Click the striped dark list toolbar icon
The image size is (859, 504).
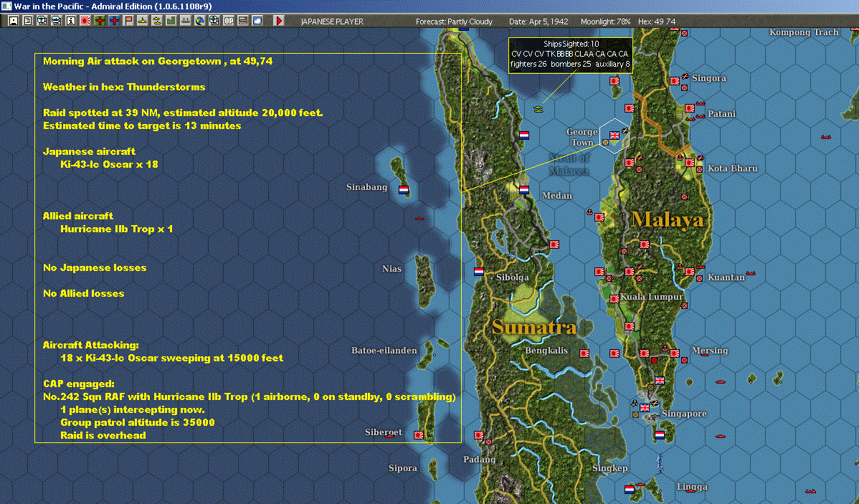242,21
